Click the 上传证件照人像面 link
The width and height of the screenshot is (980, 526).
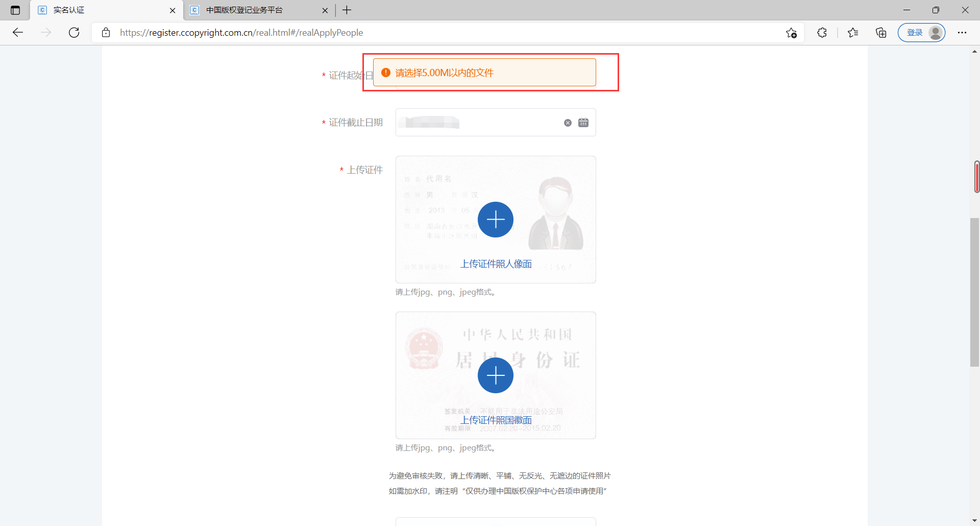click(x=497, y=264)
